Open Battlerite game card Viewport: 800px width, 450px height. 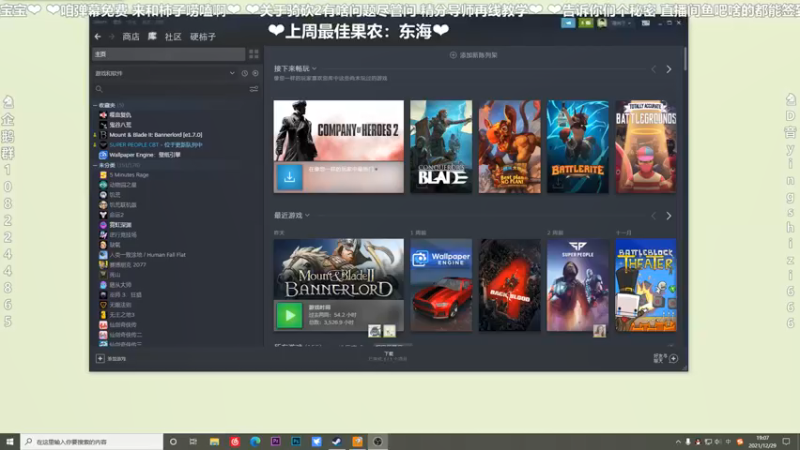click(578, 146)
